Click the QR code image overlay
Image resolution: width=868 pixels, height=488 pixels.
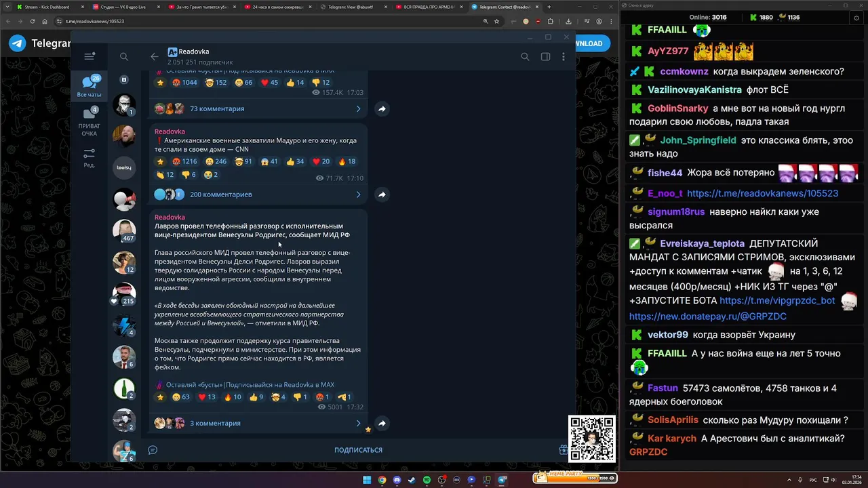click(x=592, y=439)
